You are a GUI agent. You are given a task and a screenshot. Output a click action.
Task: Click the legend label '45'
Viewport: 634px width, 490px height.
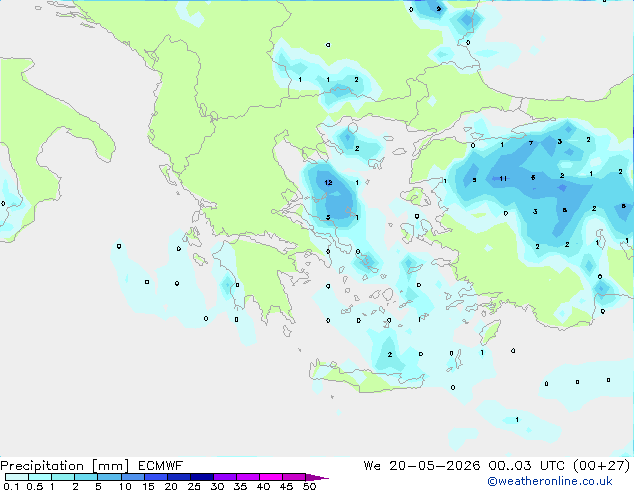(x=286, y=486)
